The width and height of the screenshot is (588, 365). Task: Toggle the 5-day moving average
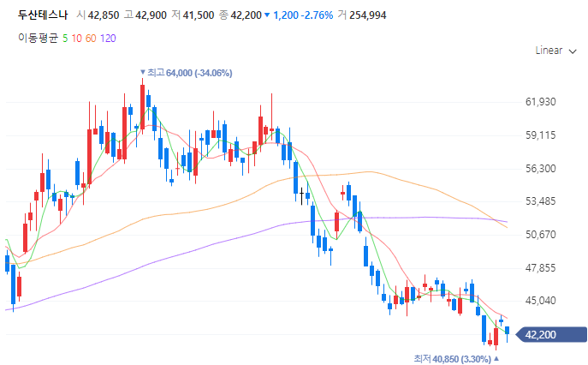[x=65, y=39]
